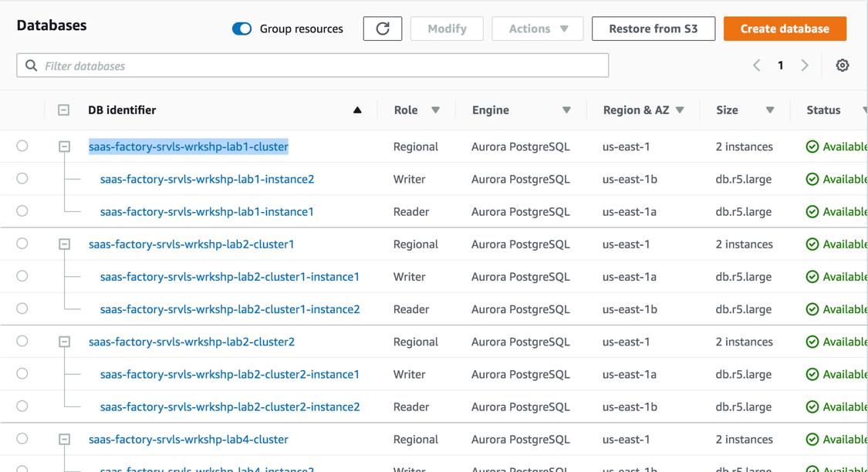Open saas-factory-srvls-wrkshp-lab2-cluster1 link
The image size is (868, 472).
tap(191, 244)
